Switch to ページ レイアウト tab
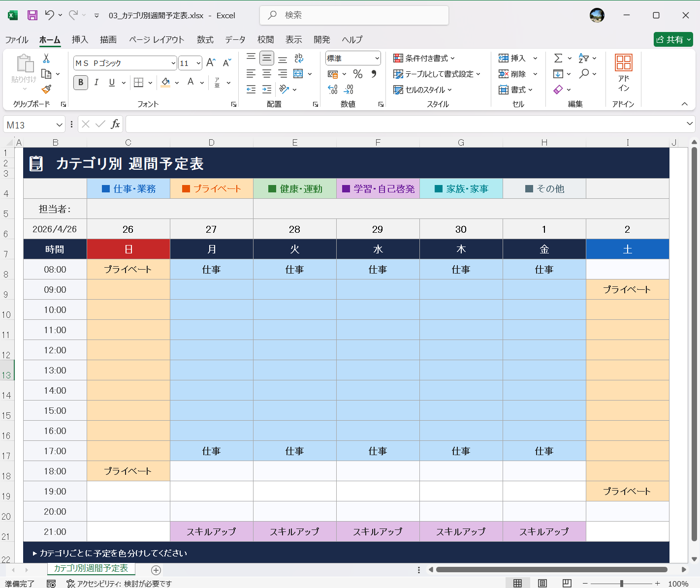Image resolution: width=700 pixels, height=588 pixels. pyautogui.click(x=157, y=39)
